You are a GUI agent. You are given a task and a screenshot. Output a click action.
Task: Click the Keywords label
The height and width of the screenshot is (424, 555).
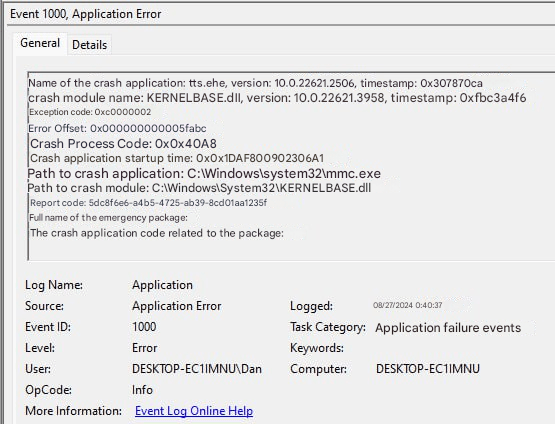pos(317,348)
